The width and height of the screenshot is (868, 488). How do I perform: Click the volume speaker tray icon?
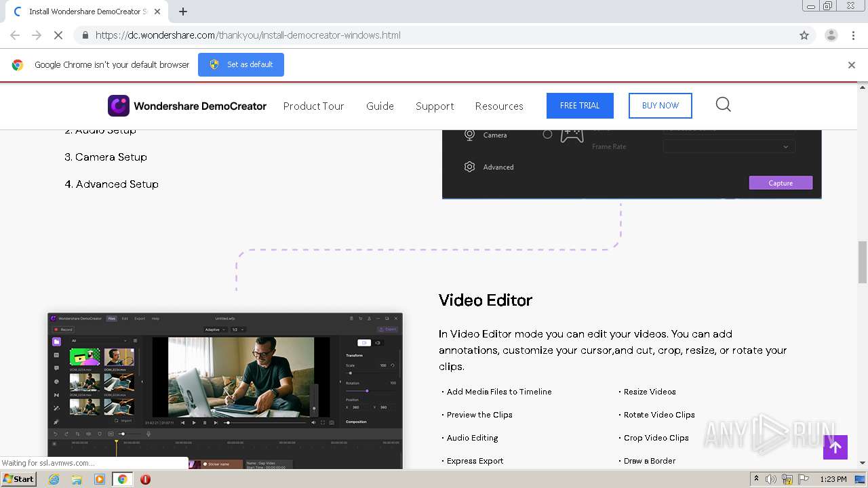pos(771,479)
